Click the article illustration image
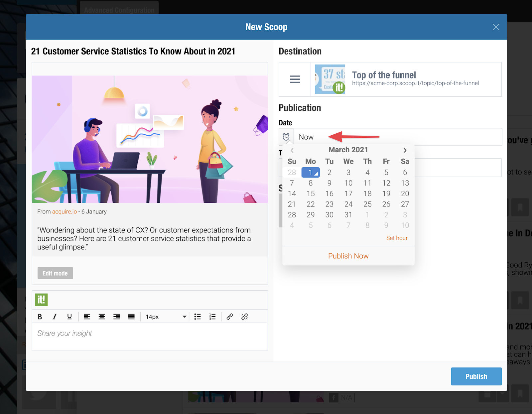The height and width of the screenshot is (414, 532). pyautogui.click(x=150, y=139)
